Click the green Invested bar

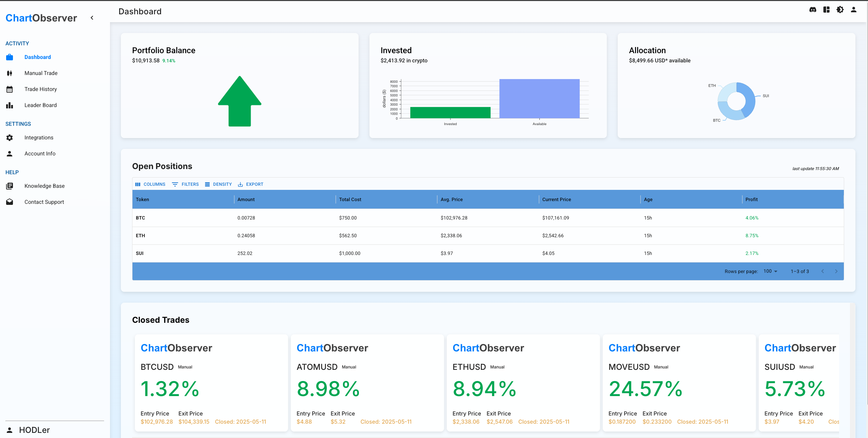coord(450,112)
